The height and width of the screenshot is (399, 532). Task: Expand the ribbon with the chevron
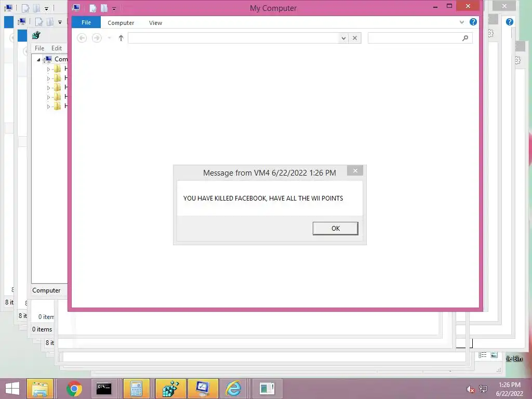462,22
